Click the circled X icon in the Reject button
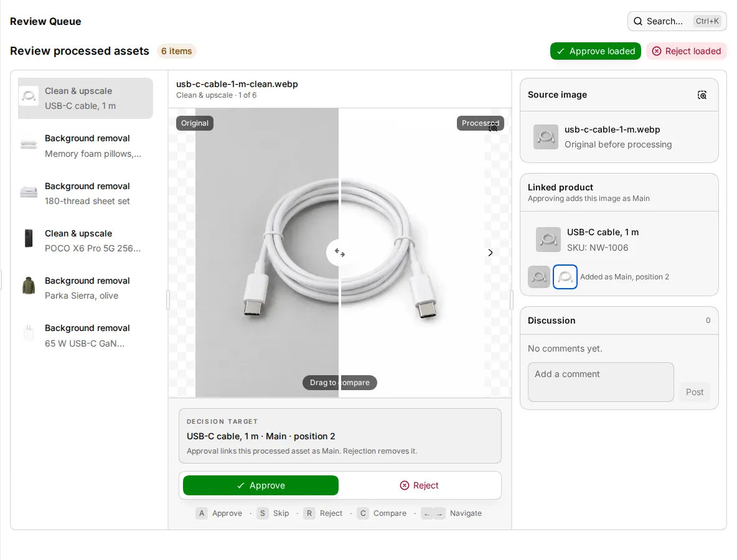737x560 pixels. pyautogui.click(x=404, y=485)
